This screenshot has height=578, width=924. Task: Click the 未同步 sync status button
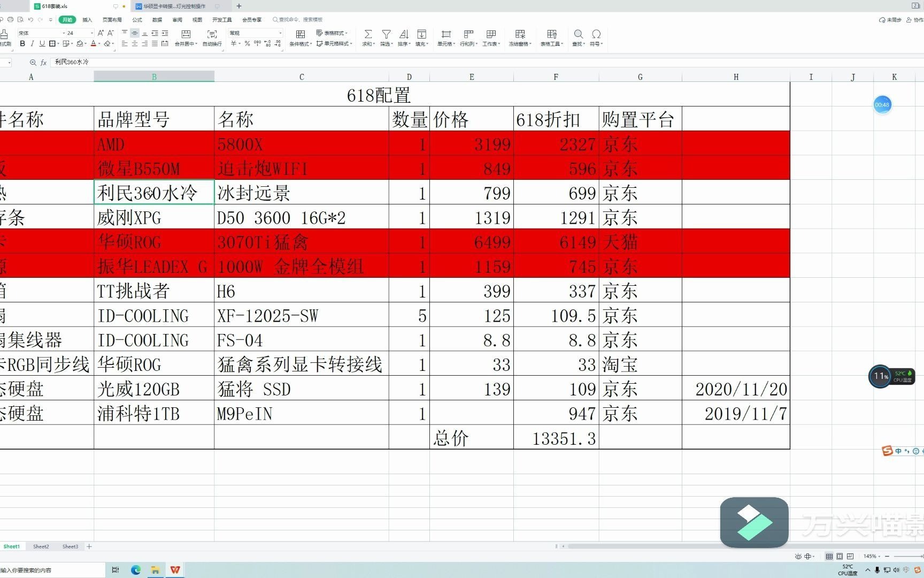(x=890, y=20)
